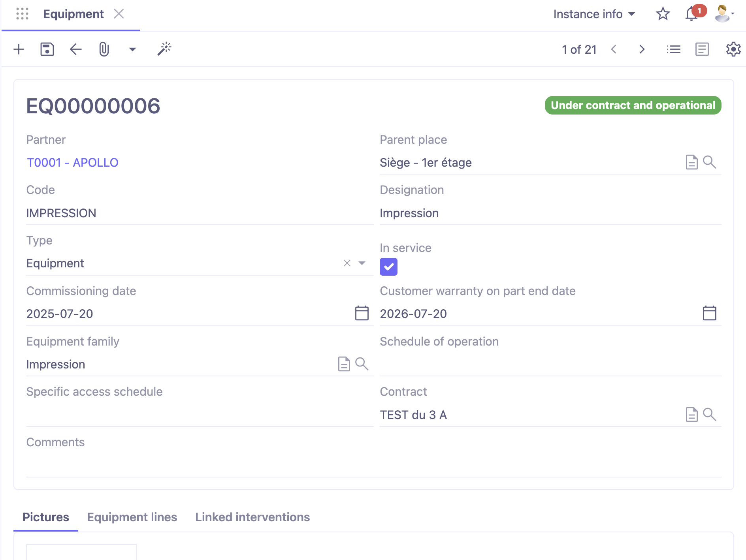Open the commissioning date calendar picker

coord(361,314)
